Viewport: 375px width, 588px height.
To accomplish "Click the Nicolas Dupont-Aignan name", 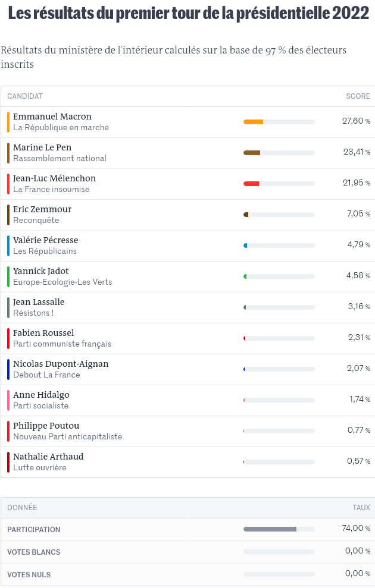I will (61, 364).
